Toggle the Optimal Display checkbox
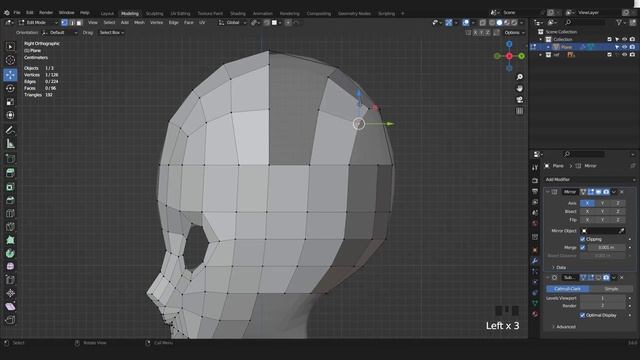640x360 pixels. click(x=582, y=315)
